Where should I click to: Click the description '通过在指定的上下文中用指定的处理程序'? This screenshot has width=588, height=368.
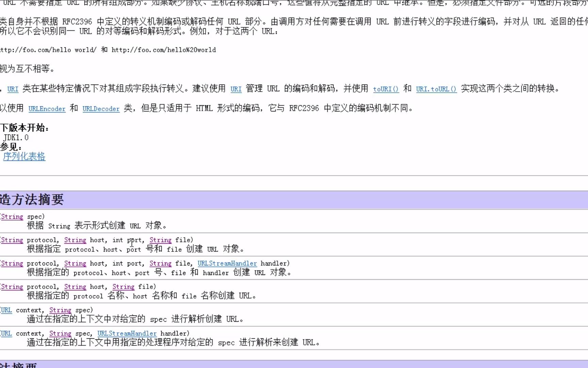[103, 342]
